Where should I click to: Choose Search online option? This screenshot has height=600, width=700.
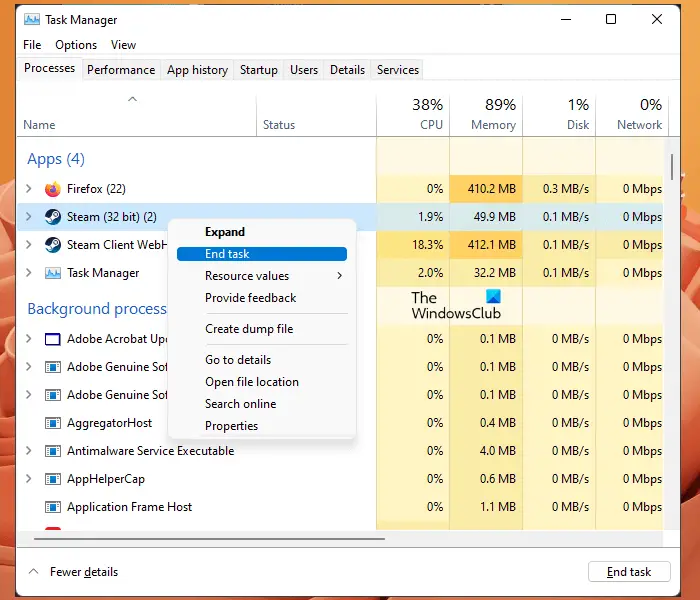pyautogui.click(x=262, y=404)
